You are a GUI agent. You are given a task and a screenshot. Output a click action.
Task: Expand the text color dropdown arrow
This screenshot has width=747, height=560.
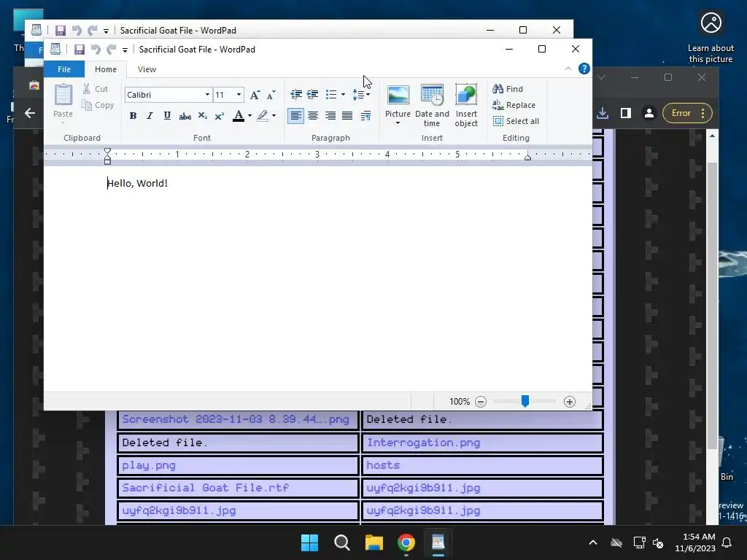click(249, 116)
